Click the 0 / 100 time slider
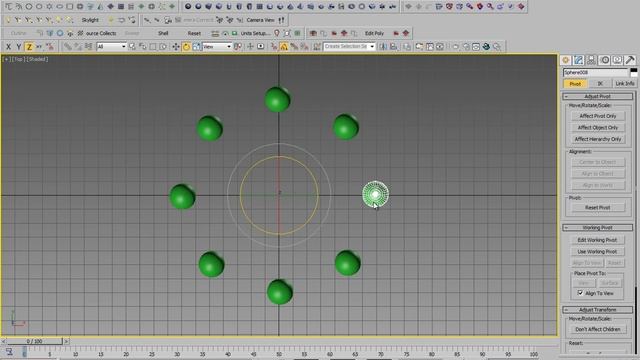640x360 pixels. click(34, 341)
